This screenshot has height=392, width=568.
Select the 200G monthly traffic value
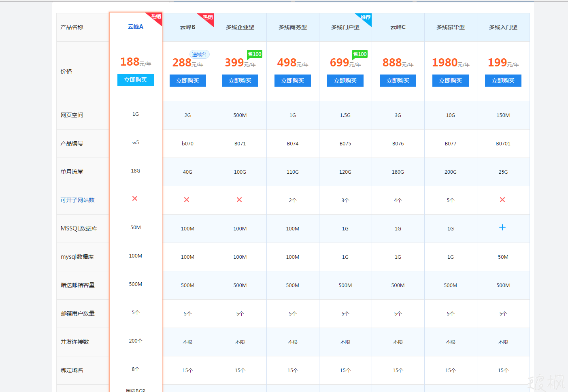[451, 172]
